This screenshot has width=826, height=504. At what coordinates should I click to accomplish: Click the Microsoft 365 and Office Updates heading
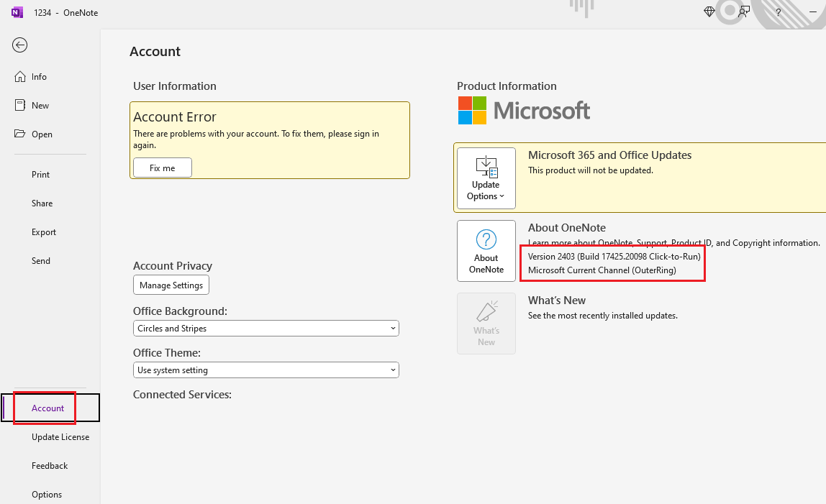pos(610,155)
